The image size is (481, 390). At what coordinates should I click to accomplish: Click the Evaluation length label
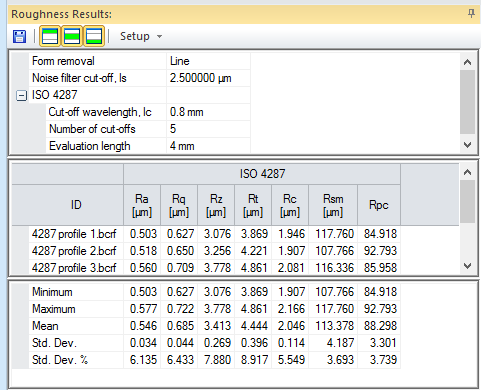pyautogui.click(x=90, y=146)
